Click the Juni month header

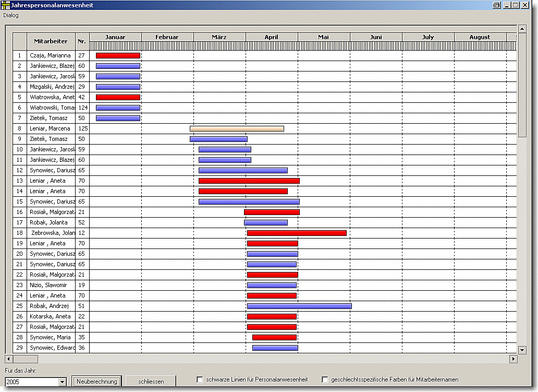pos(376,37)
